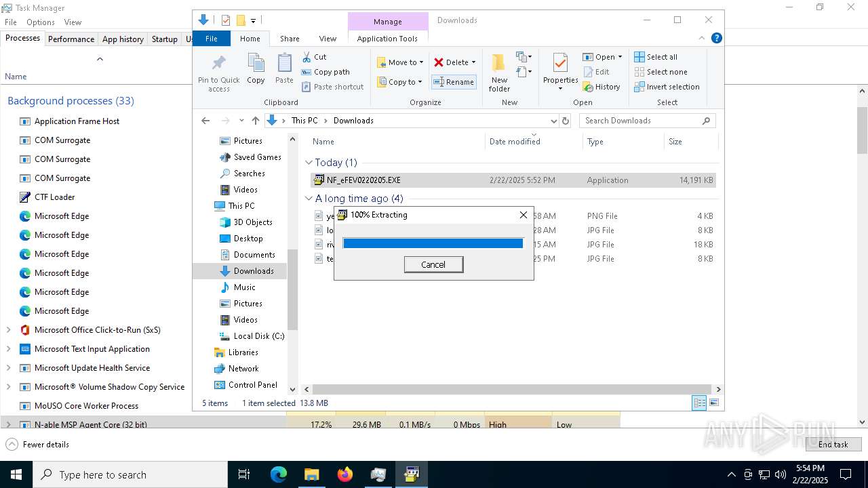
Task: Open the Windows Start menu
Action: click(x=16, y=474)
